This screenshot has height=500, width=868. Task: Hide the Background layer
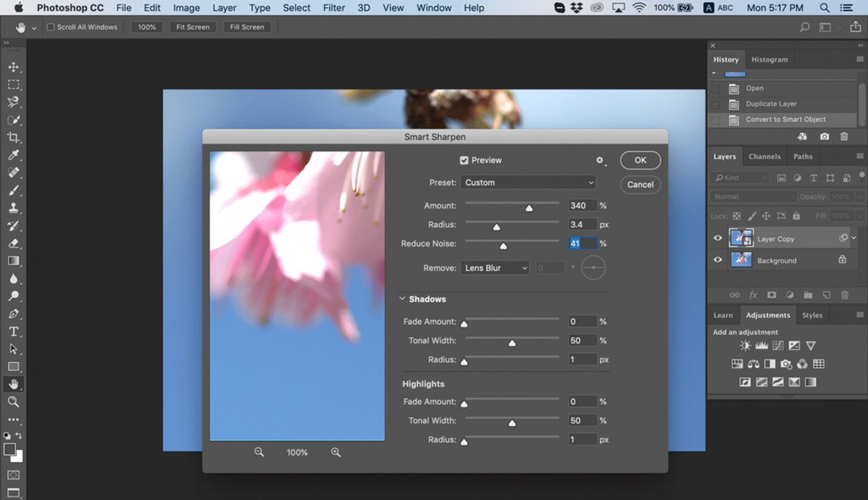(x=718, y=260)
